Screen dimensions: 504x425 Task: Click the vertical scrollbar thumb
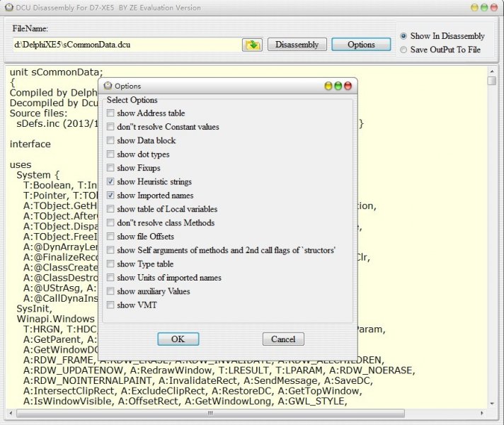(492, 81)
